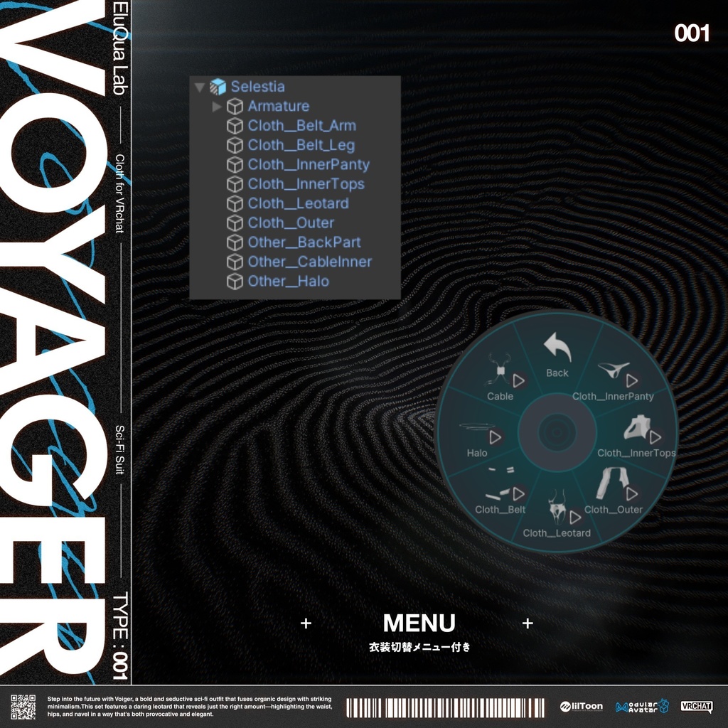This screenshot has height=728, width=728.
Task: Toggle the Cloth__Leotard play triangle
Action: pos(573,517)
